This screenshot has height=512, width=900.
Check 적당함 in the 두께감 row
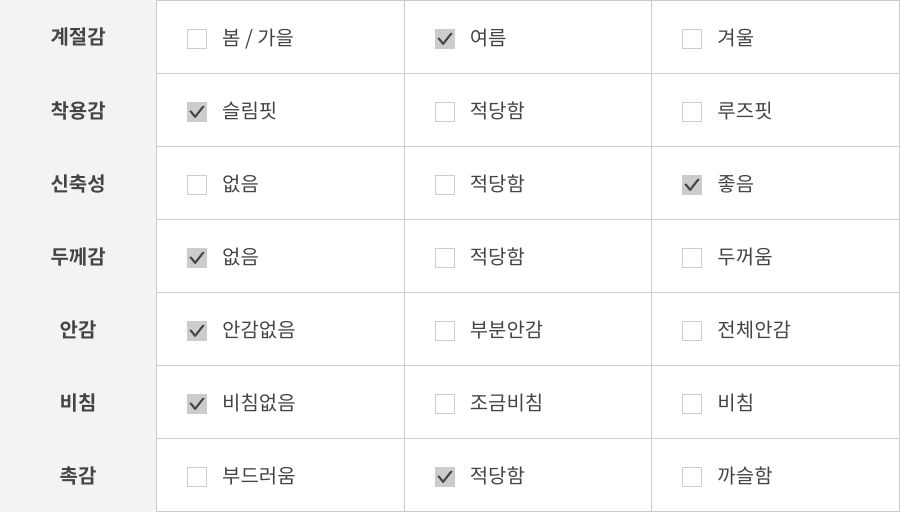click(445, 258)
